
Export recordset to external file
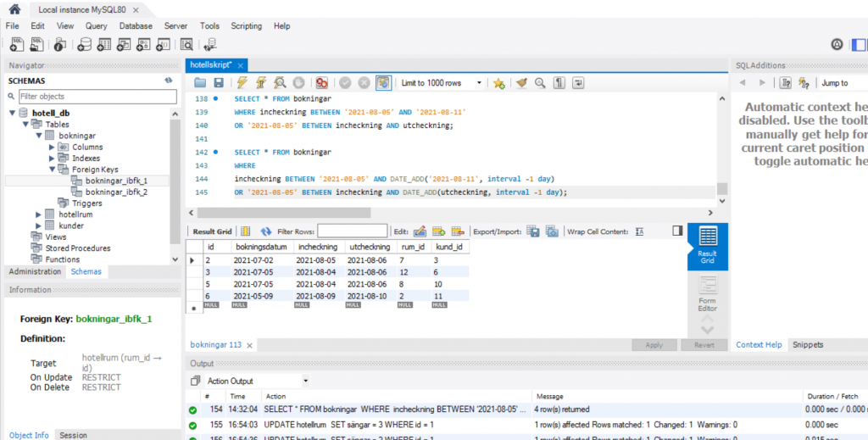coord(533,231)
